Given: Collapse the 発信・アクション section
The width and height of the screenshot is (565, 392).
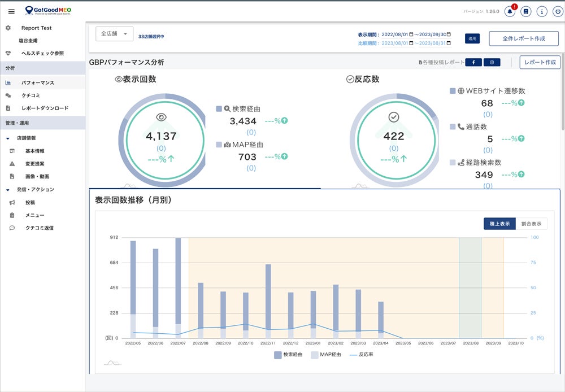Looking at the screenshot, I should click(x=8, y=190).
